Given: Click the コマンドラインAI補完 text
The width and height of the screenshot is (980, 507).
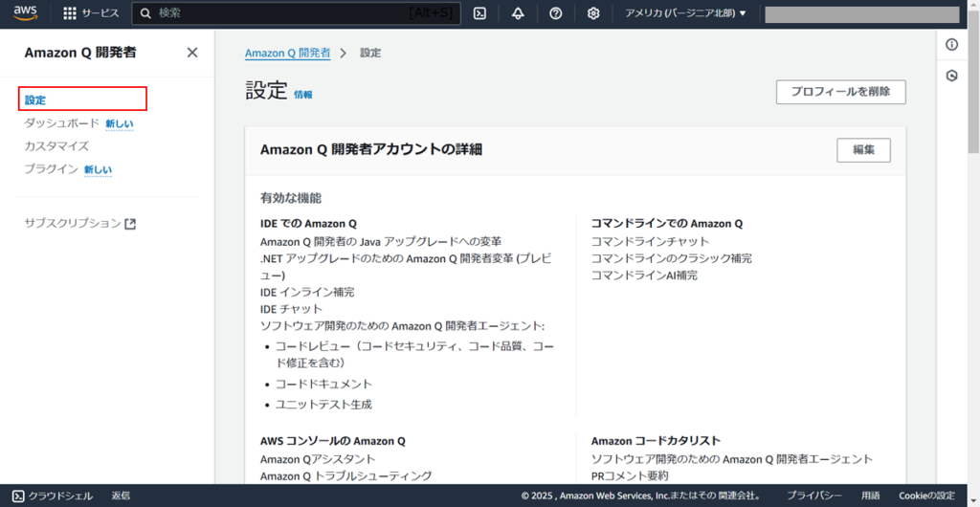Looking at the screenshot, I should (644, 276).
